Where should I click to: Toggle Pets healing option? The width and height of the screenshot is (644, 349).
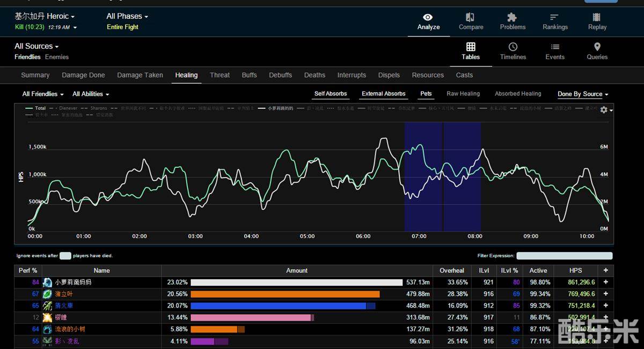pos(426,94)
